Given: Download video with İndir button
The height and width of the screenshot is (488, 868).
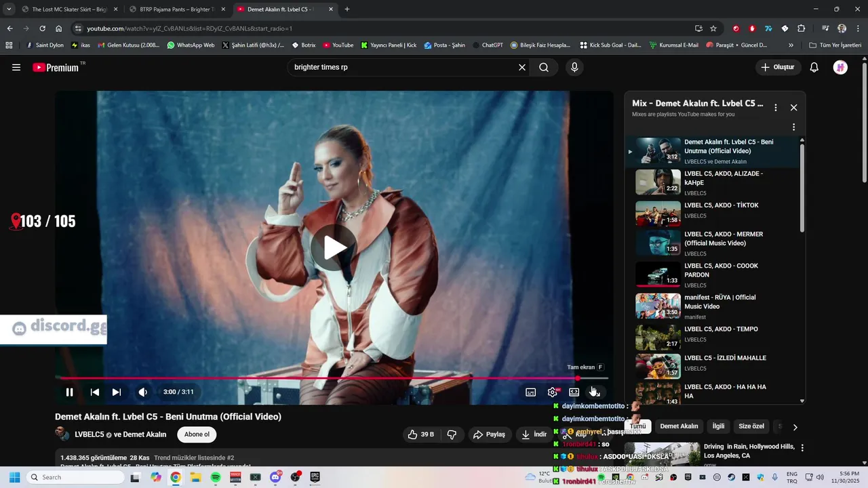Looking at the screenshot, I should (534, 434).
